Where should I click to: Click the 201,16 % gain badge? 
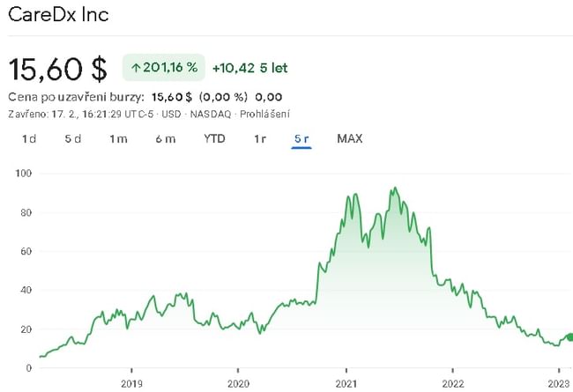point(164,68)
